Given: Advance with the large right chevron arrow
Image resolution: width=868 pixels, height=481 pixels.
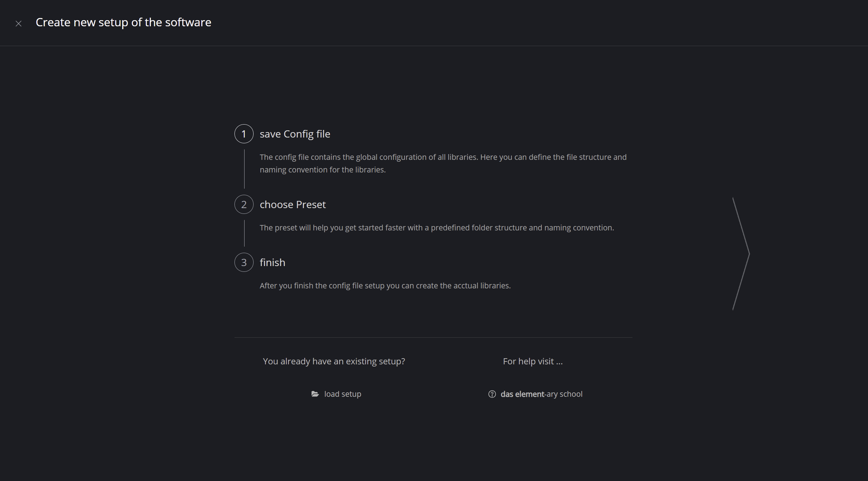Looking at the screenshot, I should point(741,254).
